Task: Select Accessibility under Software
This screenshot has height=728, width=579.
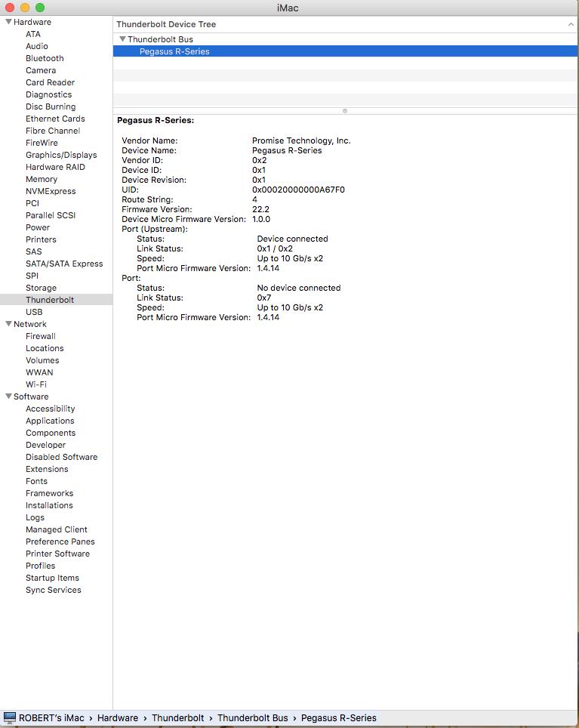Action: click(x=50, y=409)
